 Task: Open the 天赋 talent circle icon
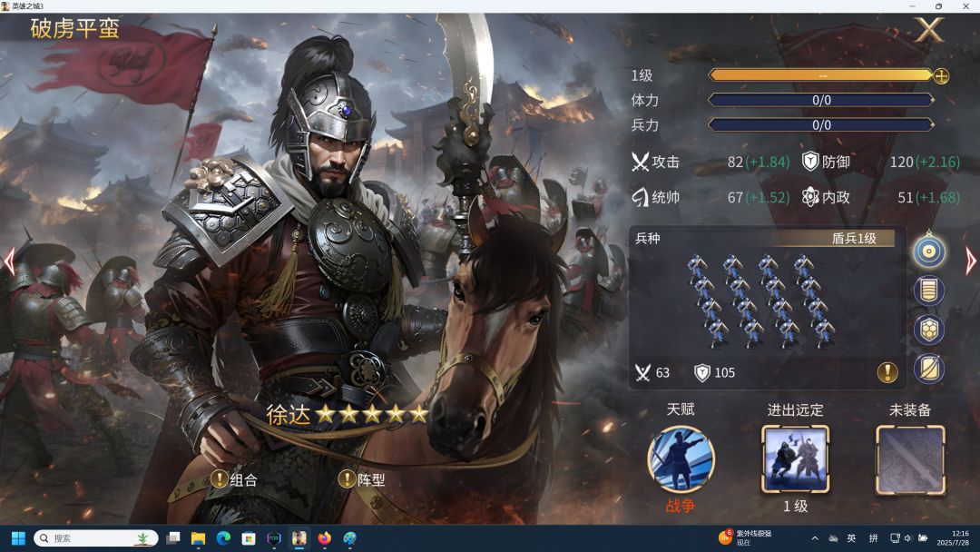(681, 459)
